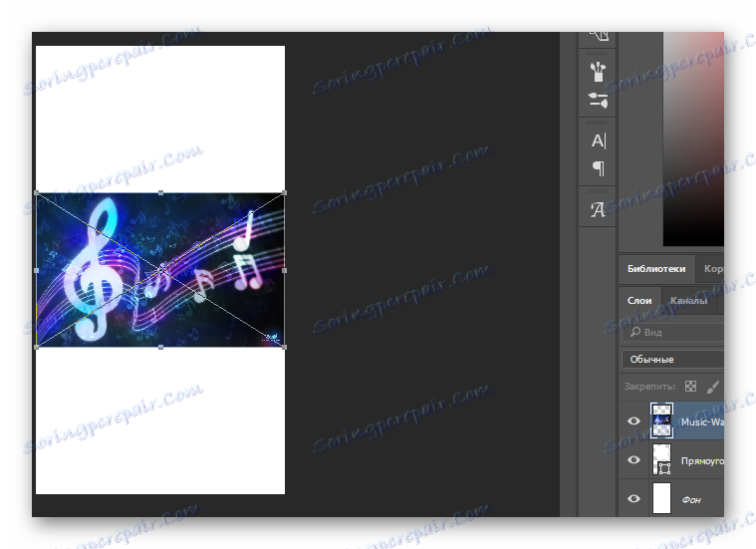The height and width of the screenshot is (549, 756).
Task: Open the Paragraph panel icon
Action: tap(599, 168)
